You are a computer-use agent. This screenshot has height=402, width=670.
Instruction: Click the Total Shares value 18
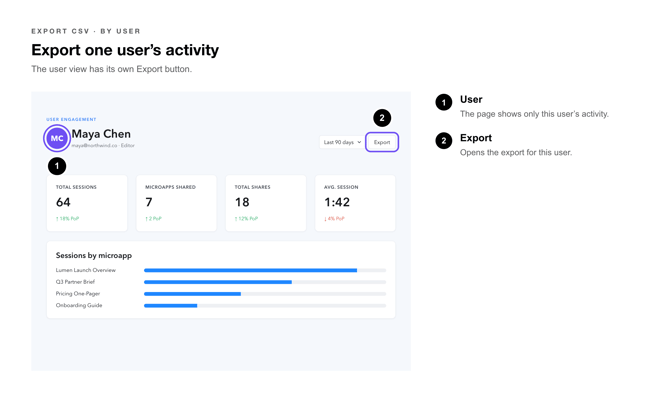click(242, 202)
